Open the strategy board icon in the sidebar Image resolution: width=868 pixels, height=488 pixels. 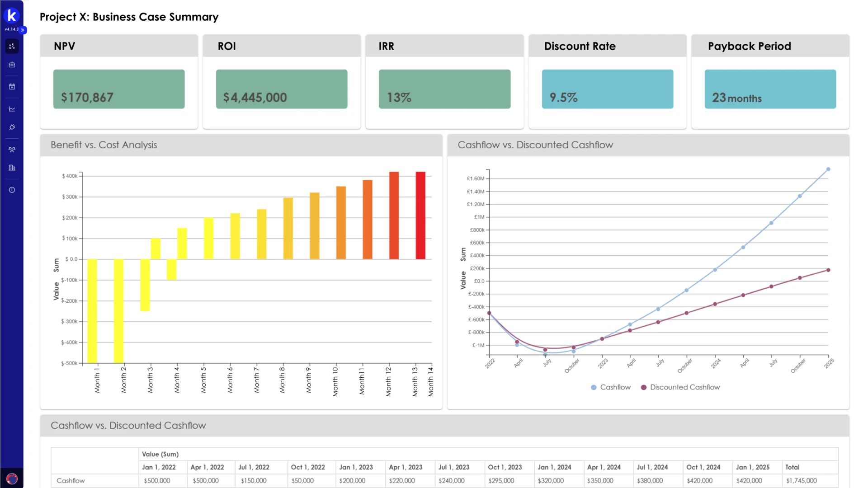point(12,46)
